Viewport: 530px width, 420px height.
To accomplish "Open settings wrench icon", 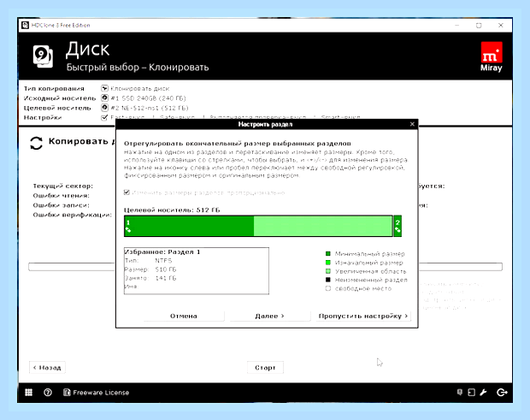I will point(483,393).
